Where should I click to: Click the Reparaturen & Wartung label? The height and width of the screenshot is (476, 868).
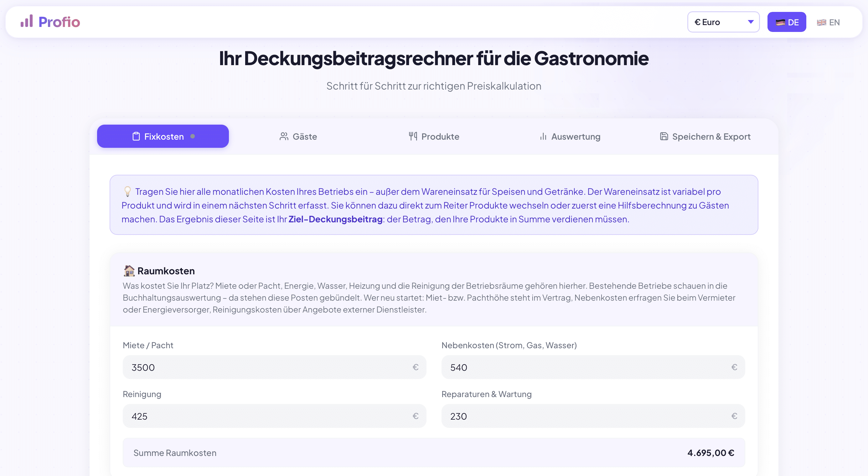click(x=487, y=394)
